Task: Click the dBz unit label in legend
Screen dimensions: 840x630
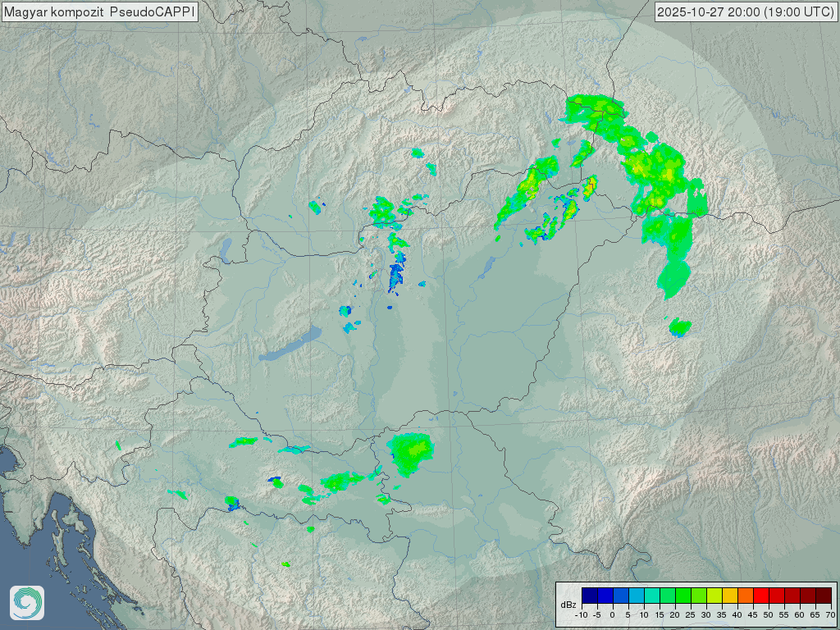Action: (568, 605)
